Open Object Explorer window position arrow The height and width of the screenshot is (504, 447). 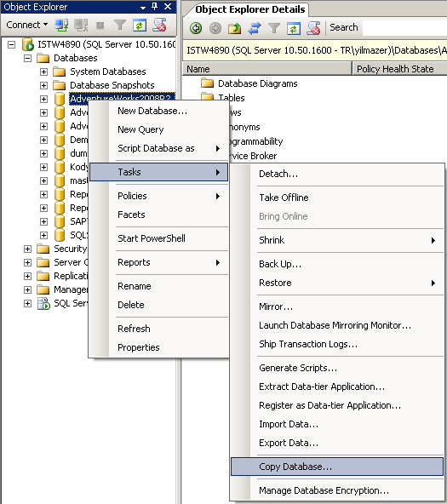pos(143,7)
